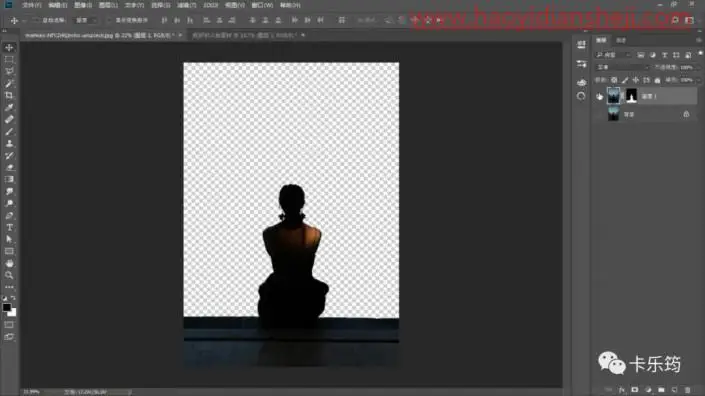This screenshot has height=396, width=705.
Task: Toggle visibility eye of Layer 1
Action: [599, 96]
